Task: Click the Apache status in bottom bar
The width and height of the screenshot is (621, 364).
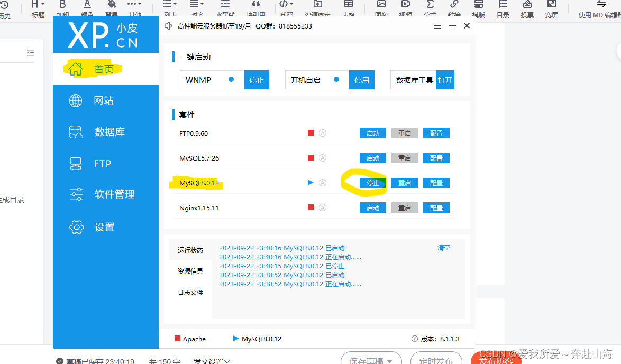Action: (x=190, y=339)
